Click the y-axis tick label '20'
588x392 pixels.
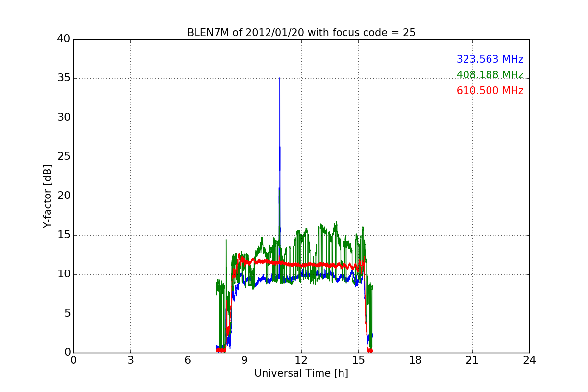pos(64,196)
